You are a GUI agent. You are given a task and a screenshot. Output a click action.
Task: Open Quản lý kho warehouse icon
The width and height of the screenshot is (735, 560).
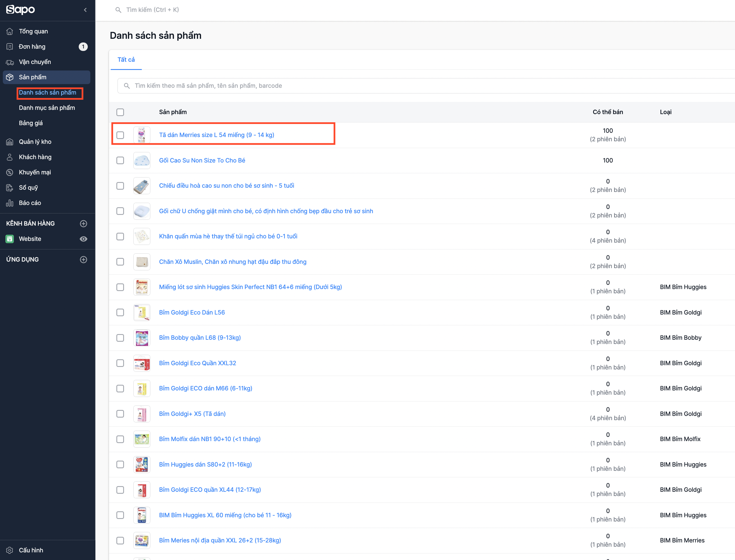point(10,142)
